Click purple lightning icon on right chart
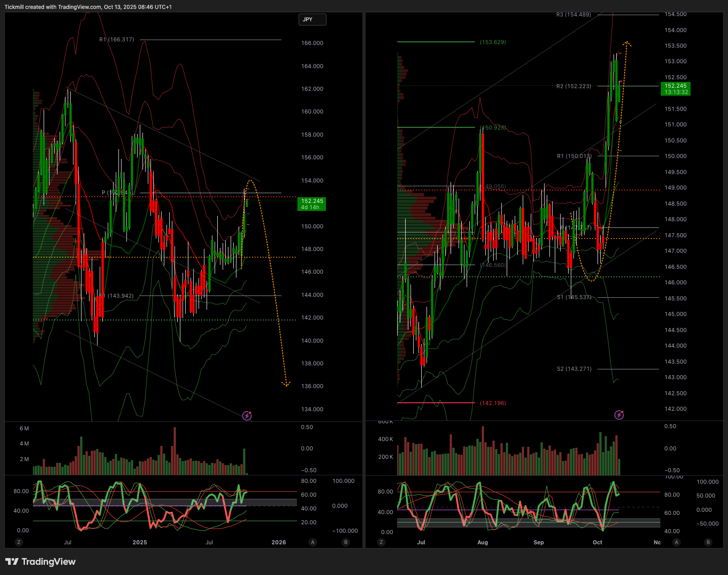 point(619,415)
